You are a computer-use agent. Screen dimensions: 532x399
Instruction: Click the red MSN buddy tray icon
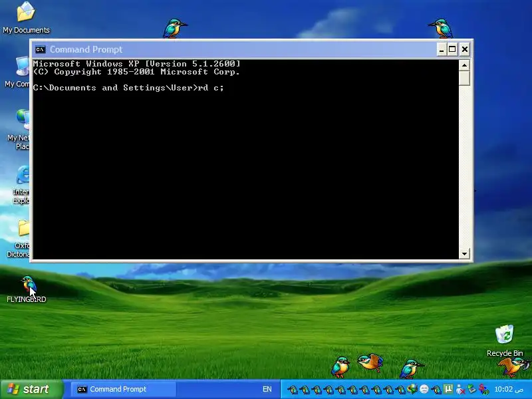pos(483,390)
